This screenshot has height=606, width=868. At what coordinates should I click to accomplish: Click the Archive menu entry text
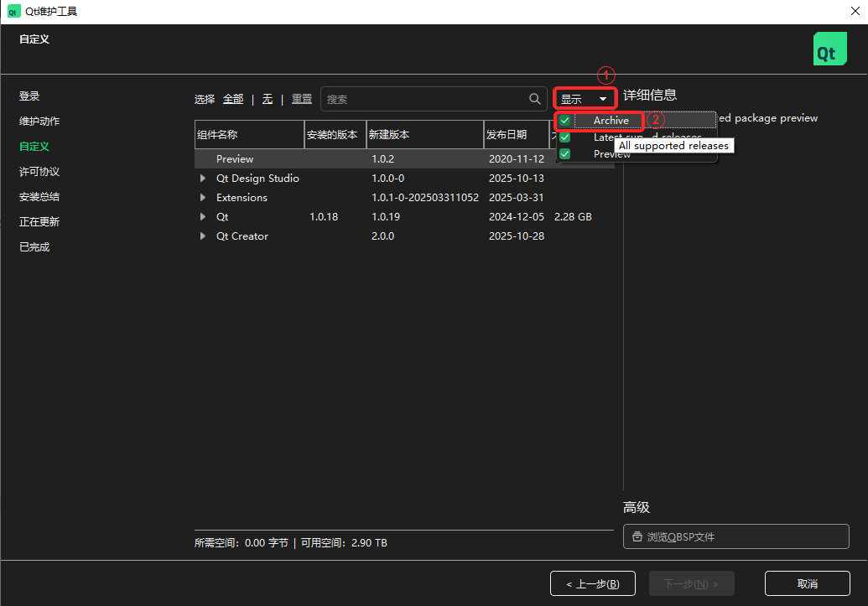tap(611, 121)
